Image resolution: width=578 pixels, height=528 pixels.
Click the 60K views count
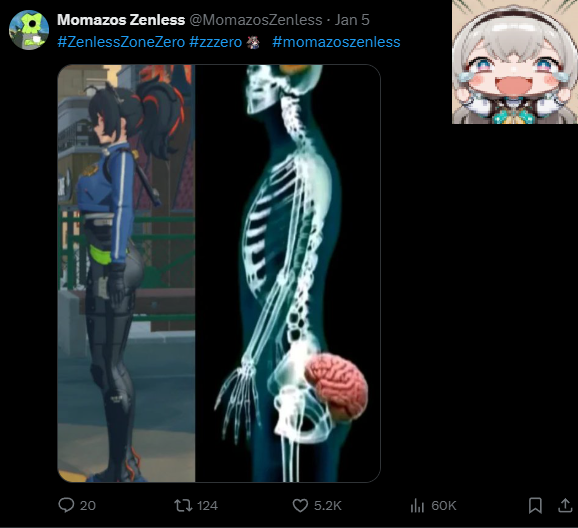444,506
